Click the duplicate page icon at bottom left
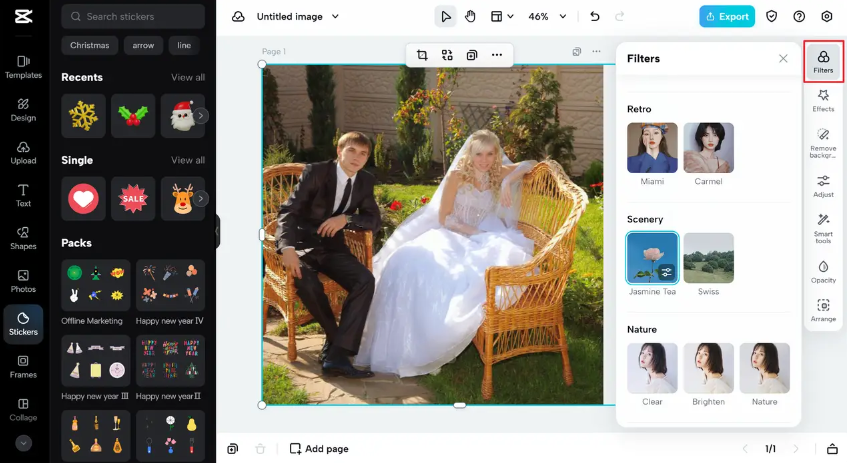 (x=233, y=448)
